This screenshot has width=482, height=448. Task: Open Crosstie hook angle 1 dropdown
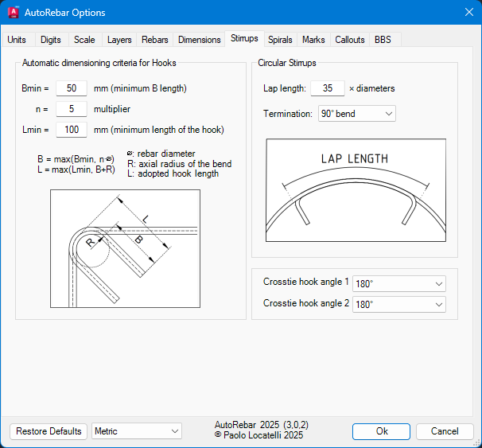pyautogui.click(x=398, y=284)
